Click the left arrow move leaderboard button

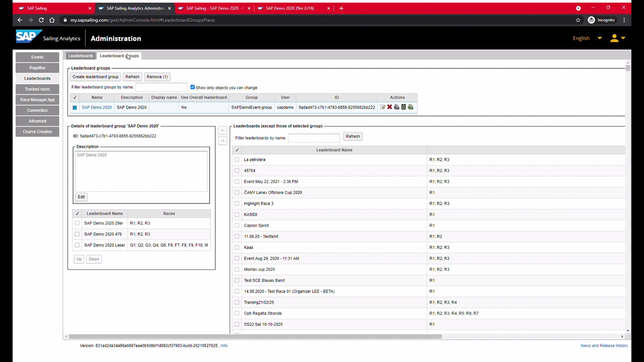[x=222, y=130]
